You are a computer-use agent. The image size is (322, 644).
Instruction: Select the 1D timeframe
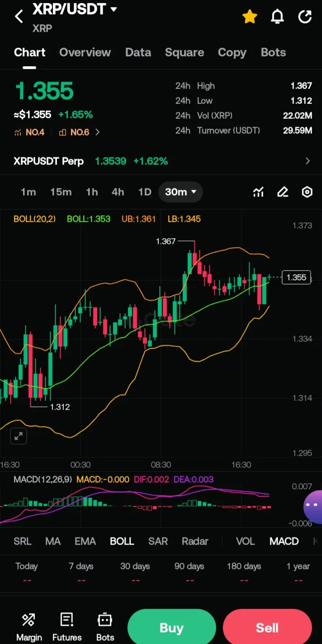point(145,192)
